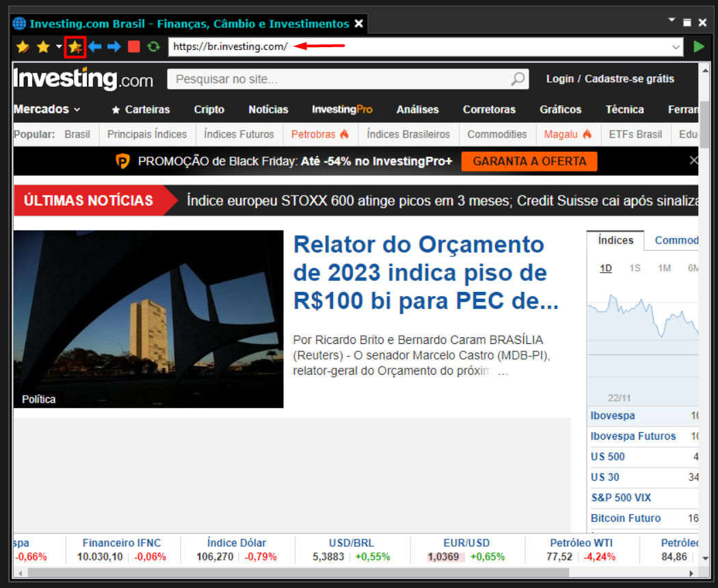
Task: Open the Bitcoin Futuro row
Action: point(643,518)
